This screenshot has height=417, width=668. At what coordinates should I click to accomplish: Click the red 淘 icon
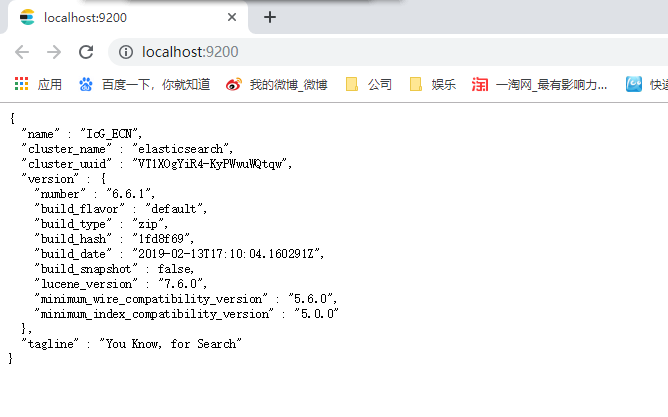pyautogui.click(x=479, y=84)
